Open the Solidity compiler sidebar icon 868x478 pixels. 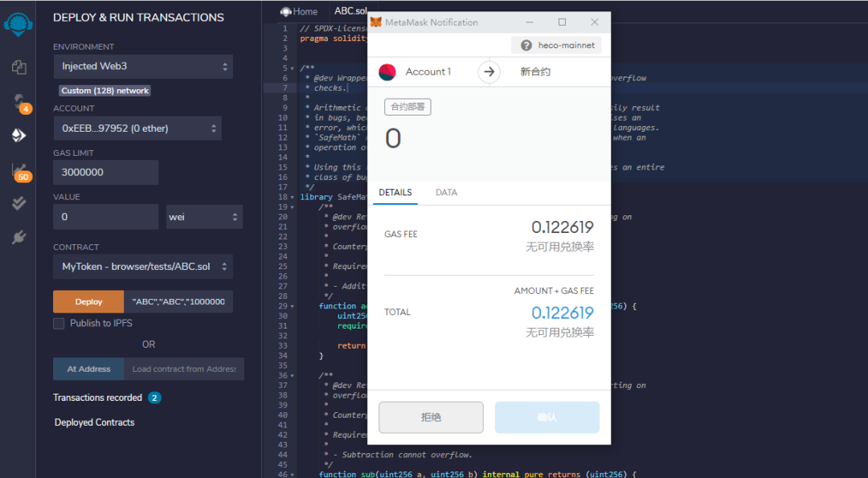pos(20,102)
